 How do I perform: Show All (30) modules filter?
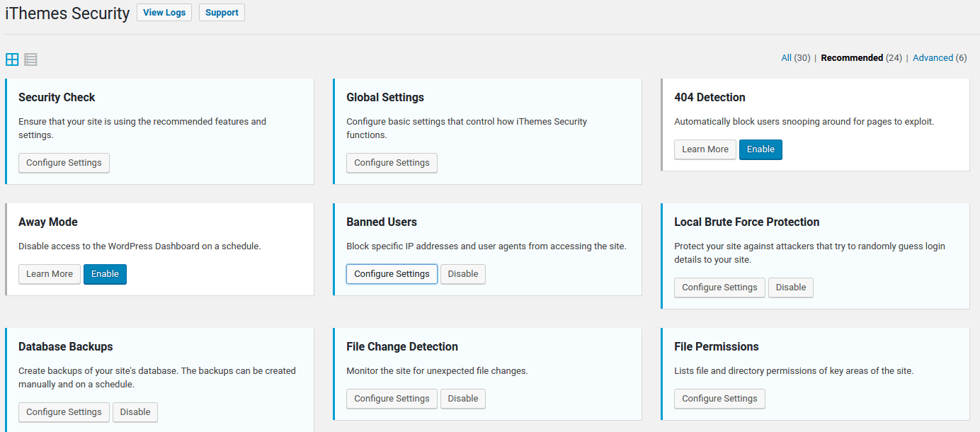pos(795,58)
